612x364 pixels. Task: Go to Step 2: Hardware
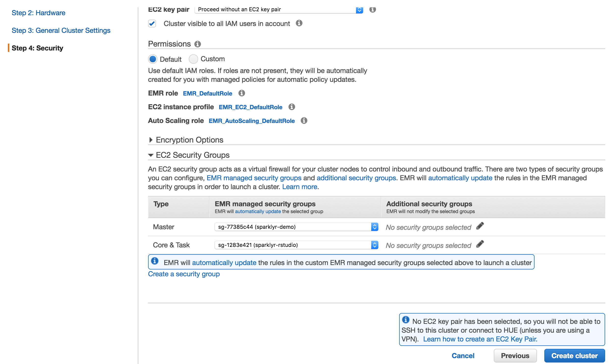tap(38, 13)
